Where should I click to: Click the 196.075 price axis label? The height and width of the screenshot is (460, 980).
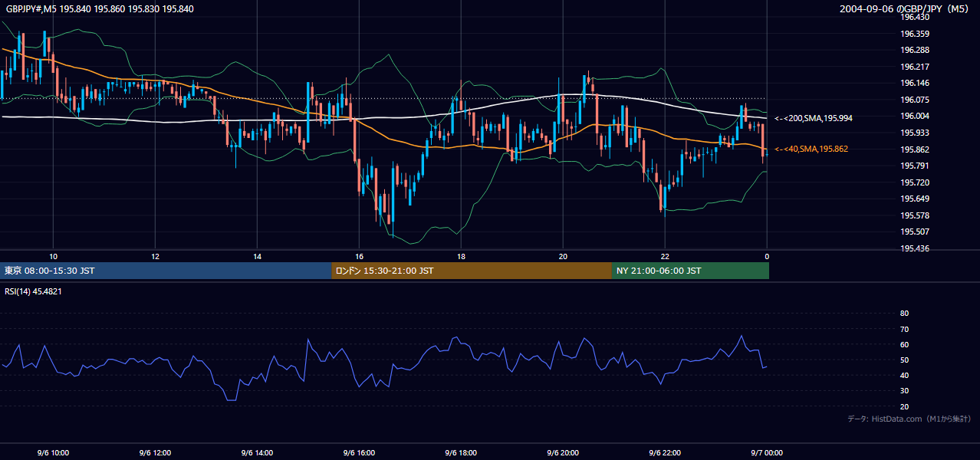tap(914, 100)
